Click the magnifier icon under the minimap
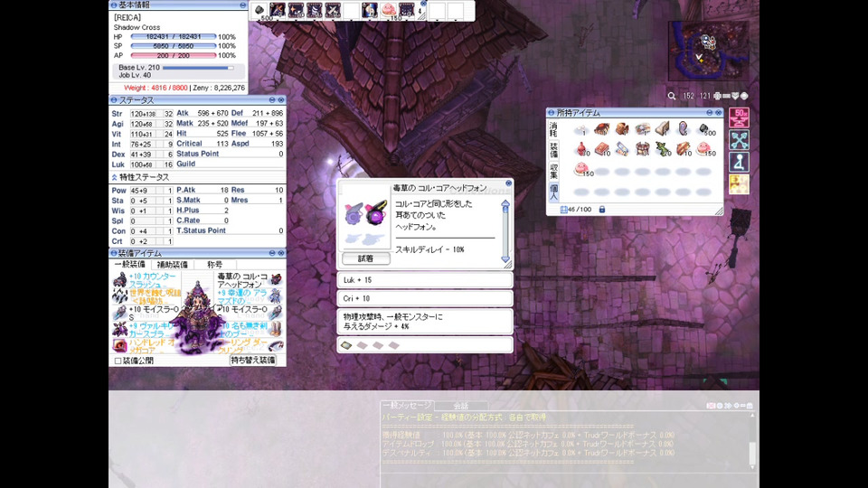 (x=672, y=97)
